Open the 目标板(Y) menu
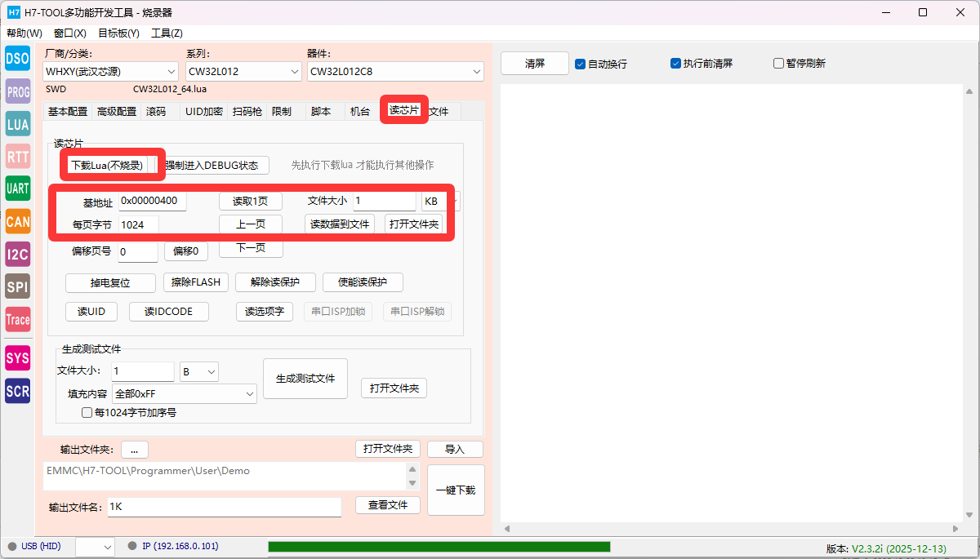The width and height of the screenshot is (980, 559). [118, 33]
